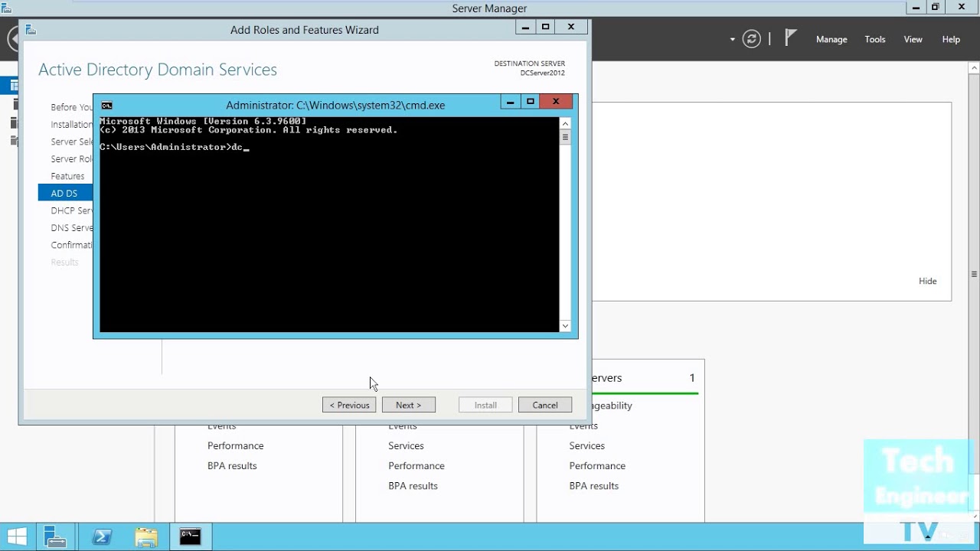This screenshot has height=551, width=980.
Task: Click Hide link in welcome tile
Action: 928,281
